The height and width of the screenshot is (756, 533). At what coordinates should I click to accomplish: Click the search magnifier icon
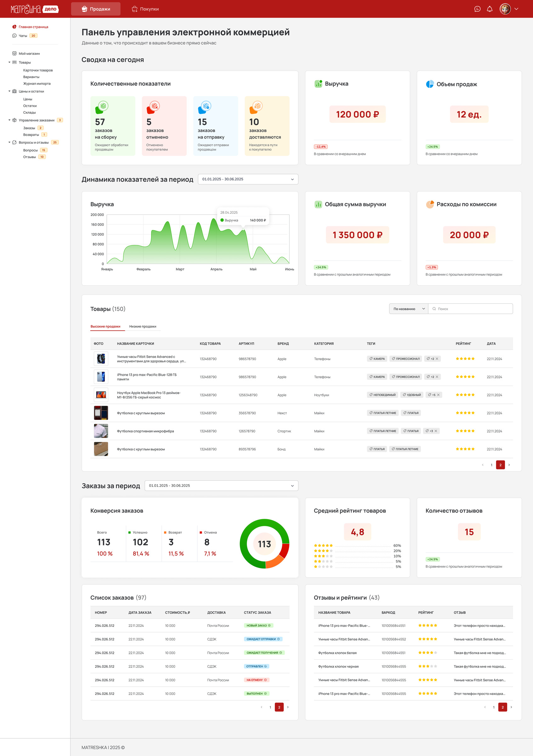[x=434, y=309]
